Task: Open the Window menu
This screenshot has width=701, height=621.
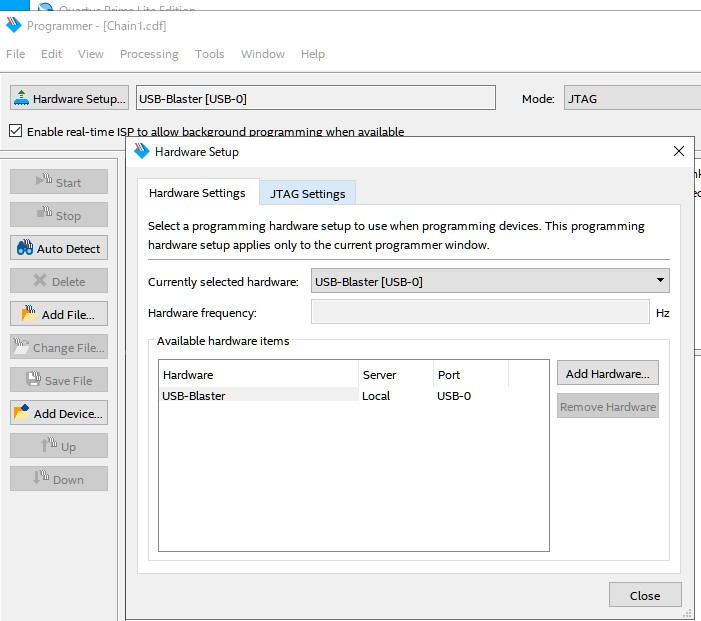Action: point(262,54)
